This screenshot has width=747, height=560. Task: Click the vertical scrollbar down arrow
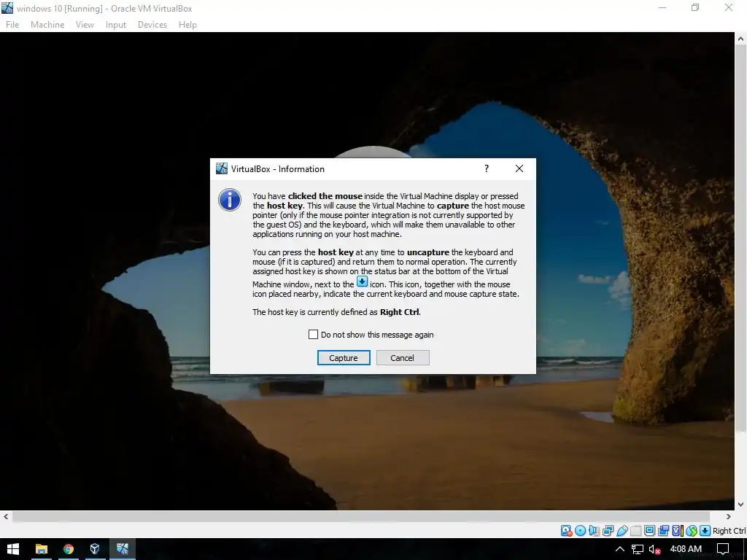[741, 505]
